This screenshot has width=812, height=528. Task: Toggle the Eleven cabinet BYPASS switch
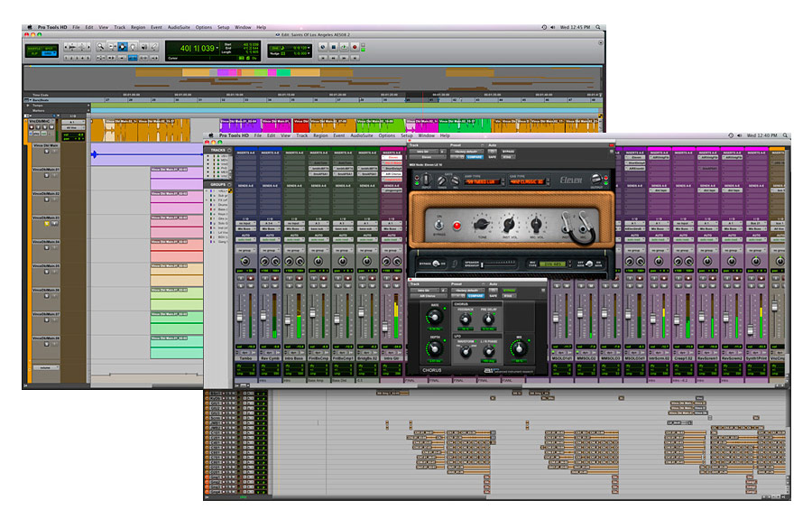tap(436, 264)
